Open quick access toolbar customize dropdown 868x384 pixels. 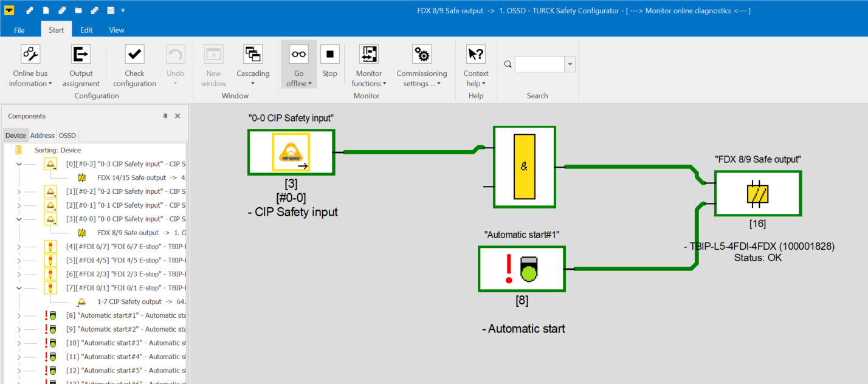[123, 10]
